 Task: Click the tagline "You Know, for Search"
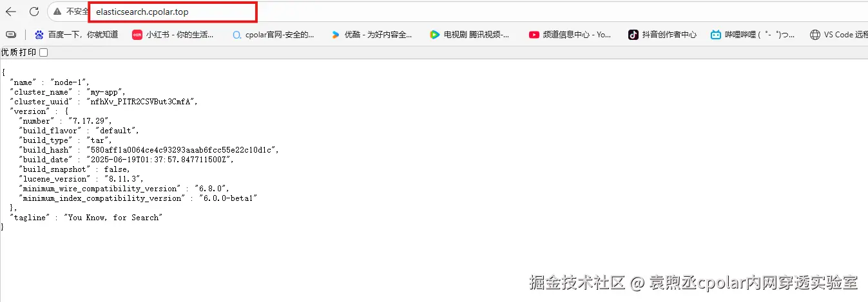[x=113, y=218]
